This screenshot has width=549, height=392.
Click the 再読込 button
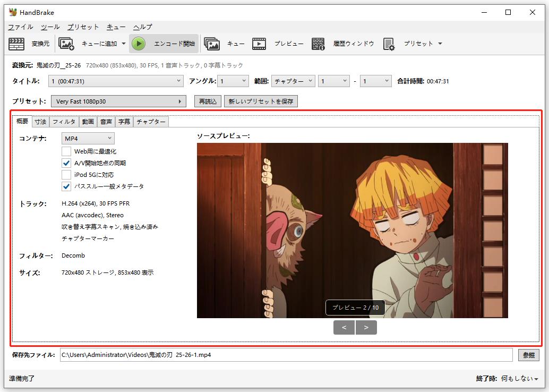click(x=208, y=101)
